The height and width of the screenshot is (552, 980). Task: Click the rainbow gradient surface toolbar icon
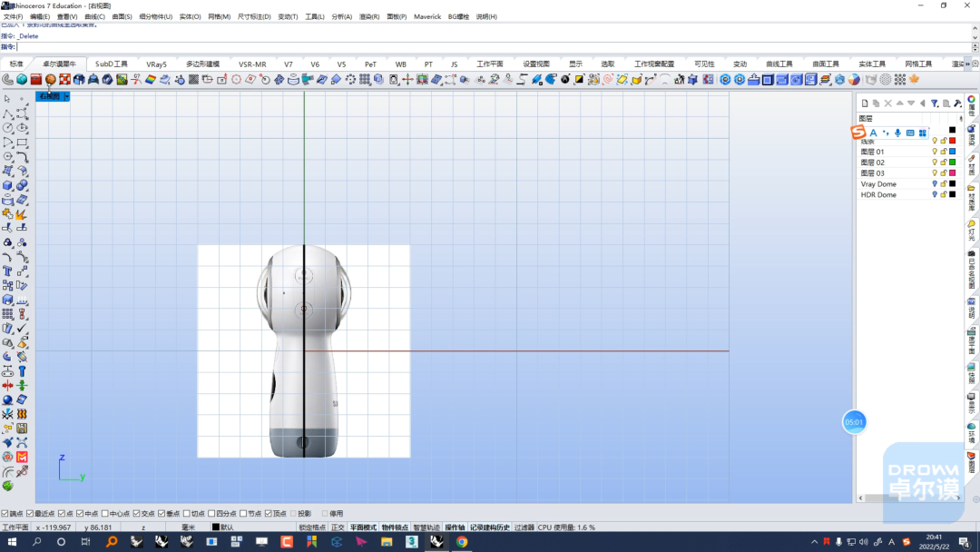pos(151,79)
